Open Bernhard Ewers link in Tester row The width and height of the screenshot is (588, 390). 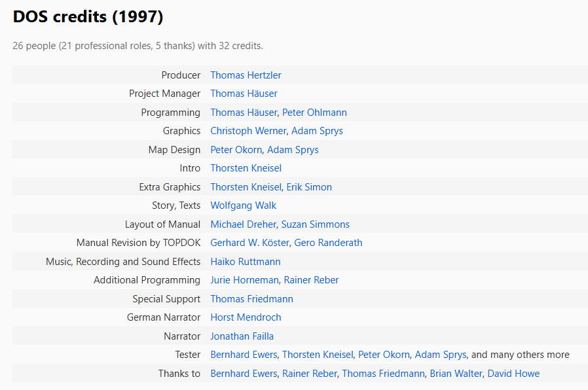pos(244,355)
